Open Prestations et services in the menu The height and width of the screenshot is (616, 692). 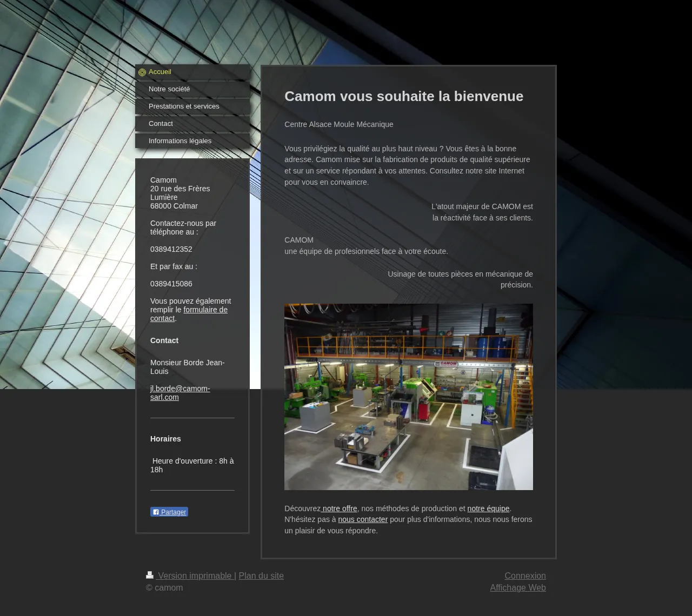[x=184, y=106]
